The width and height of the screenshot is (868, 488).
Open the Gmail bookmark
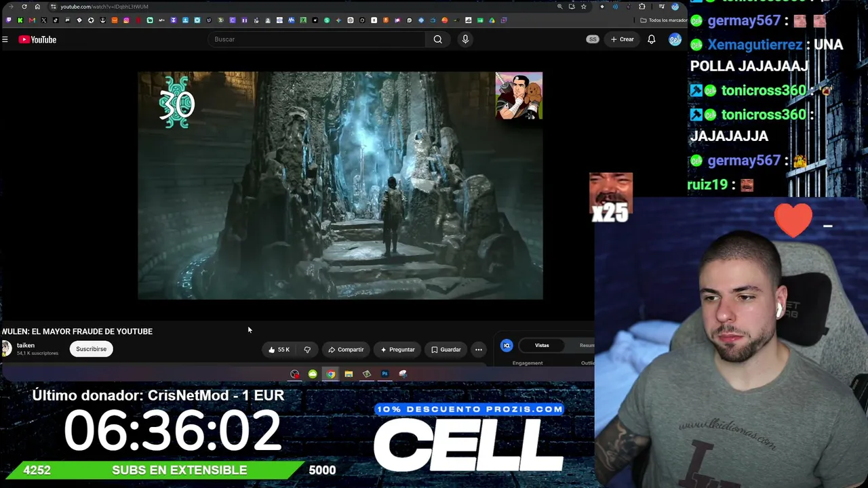(x=32, y=20)
